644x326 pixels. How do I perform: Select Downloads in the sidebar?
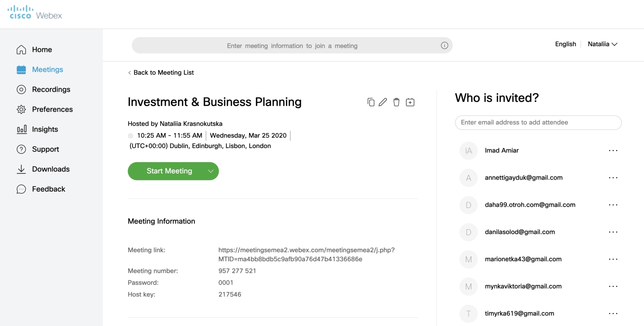click(51, 169)
